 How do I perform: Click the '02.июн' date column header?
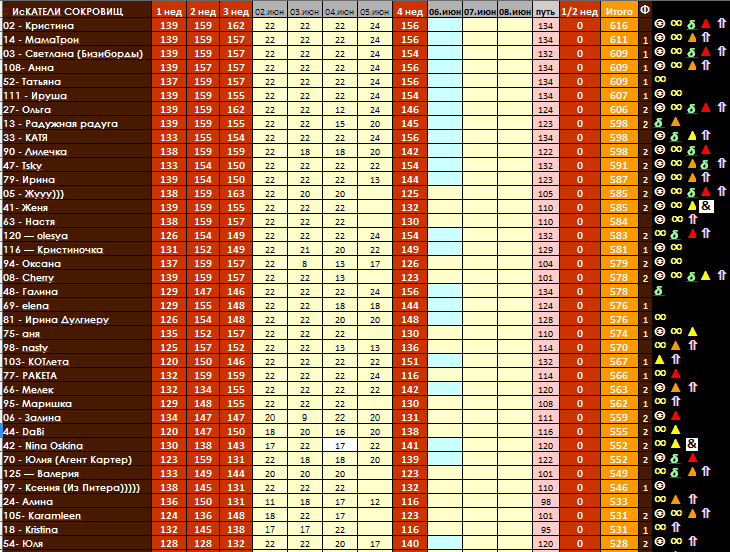coord(268,9)
